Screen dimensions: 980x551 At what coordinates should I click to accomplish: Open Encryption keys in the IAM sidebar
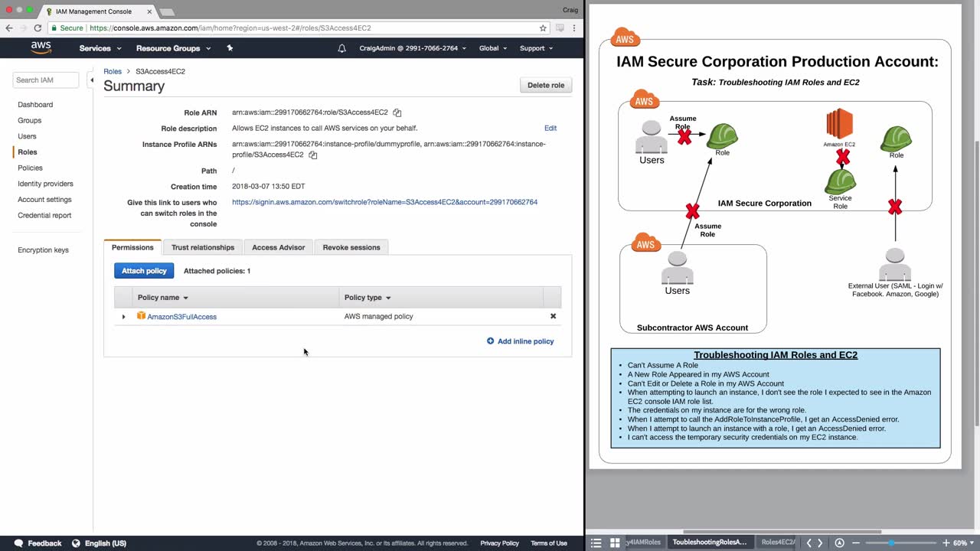click(43, 250)
